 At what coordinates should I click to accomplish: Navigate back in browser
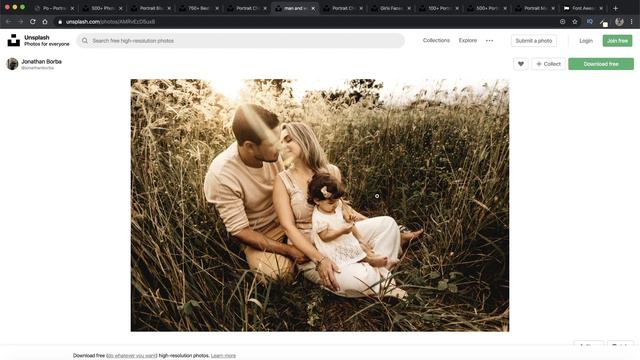coord(9,22)
